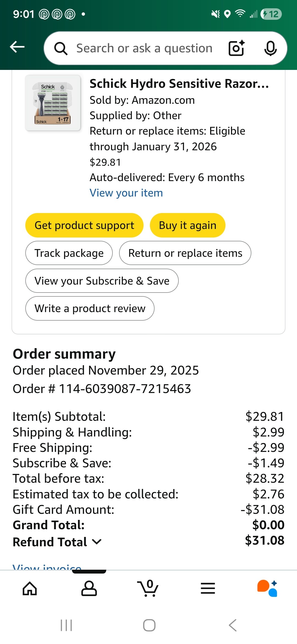297x644 pixels.
Task: Tap the Search or ask a question field
Action: coord(144,48)
